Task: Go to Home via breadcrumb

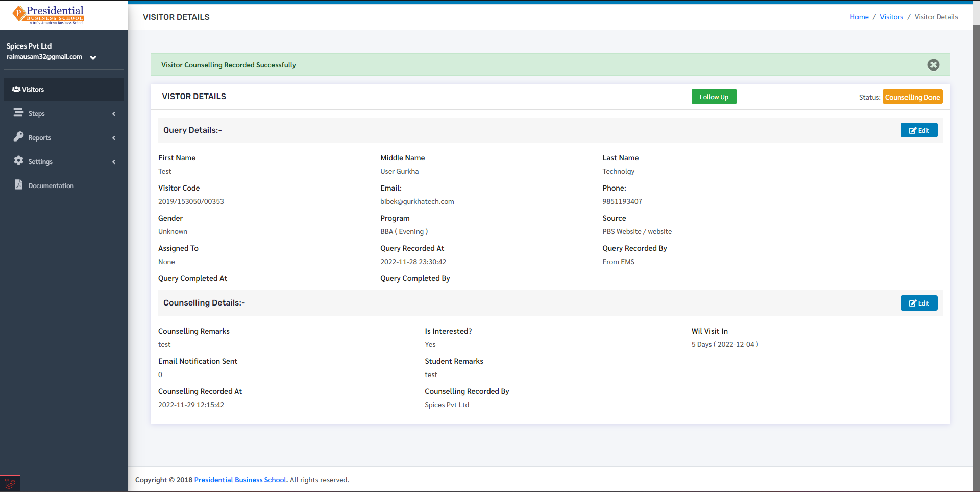Action: [859, 17]
